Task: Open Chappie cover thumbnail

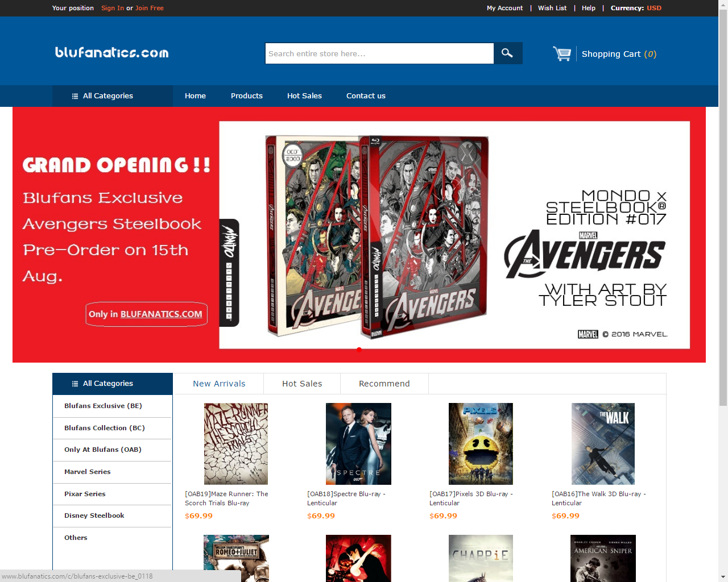Action: [481, 558]
